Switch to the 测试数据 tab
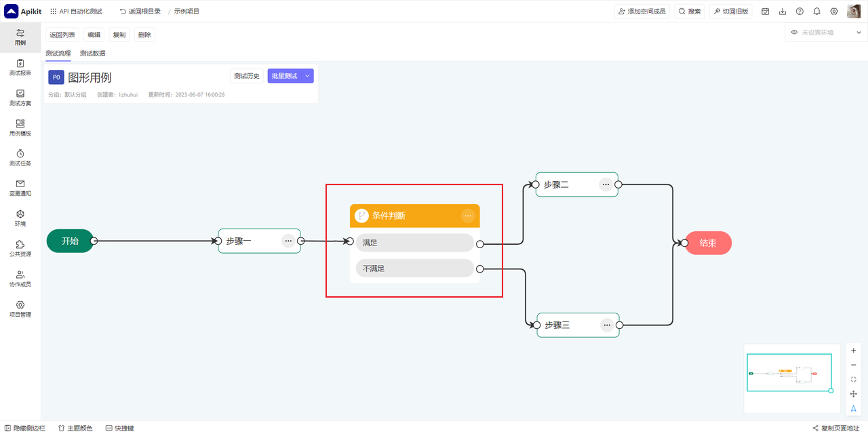The height and width of the screenshot is (434, 868). pyautogui.click(x=92, y=54)
